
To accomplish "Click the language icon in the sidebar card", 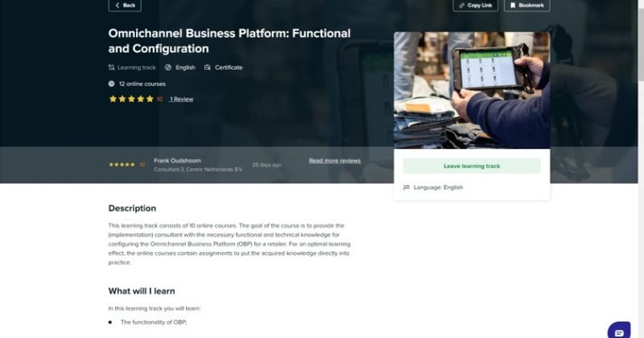I will tap(407, 188).
